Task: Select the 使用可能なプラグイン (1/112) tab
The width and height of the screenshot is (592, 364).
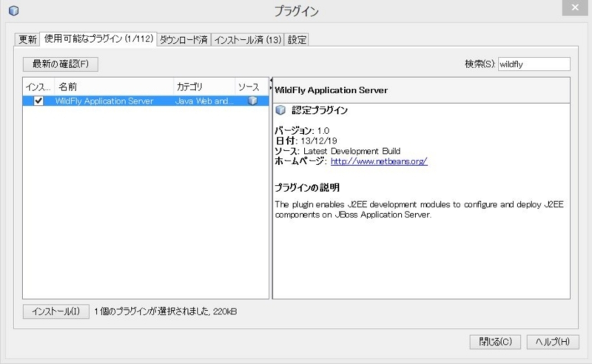Action: coord(98,39)
